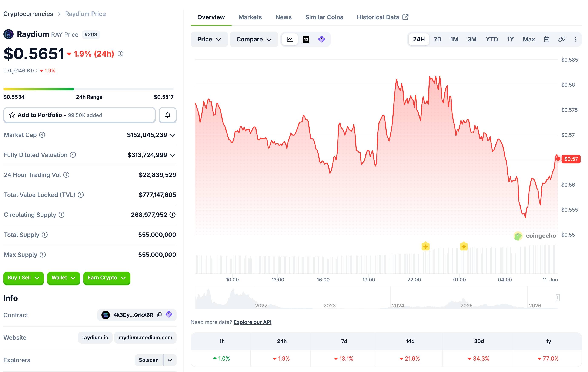Click the red current price dot on chart
588x372 pixels.
pyautogui.click(x=558, y=159)
